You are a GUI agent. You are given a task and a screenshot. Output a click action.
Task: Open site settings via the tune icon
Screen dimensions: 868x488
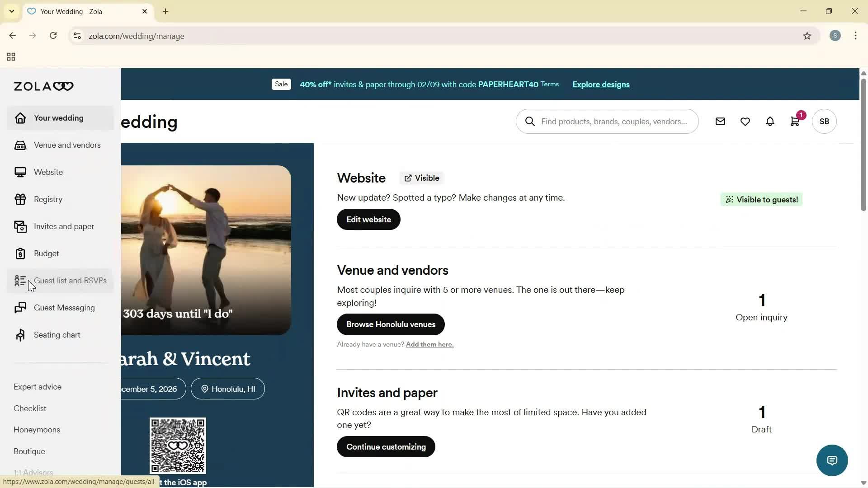77,36
